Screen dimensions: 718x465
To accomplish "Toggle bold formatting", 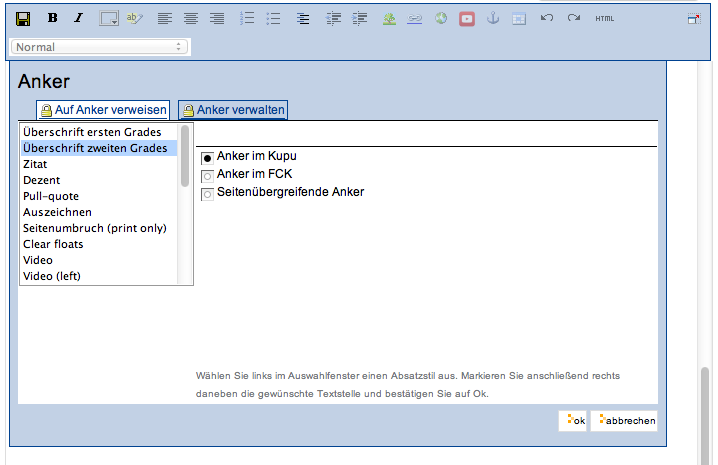I will coord(52,18).
